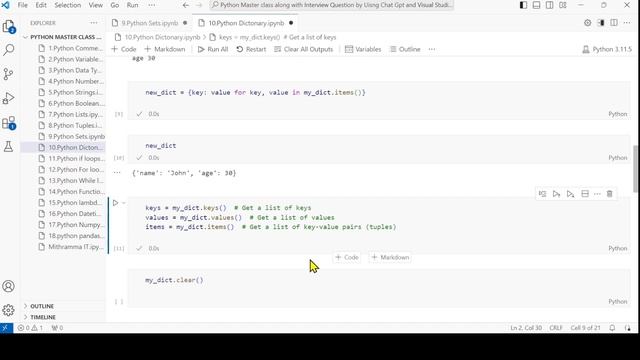The image size is (640, 360).
Task: Click the command center search box
Action: pos(331,5)
